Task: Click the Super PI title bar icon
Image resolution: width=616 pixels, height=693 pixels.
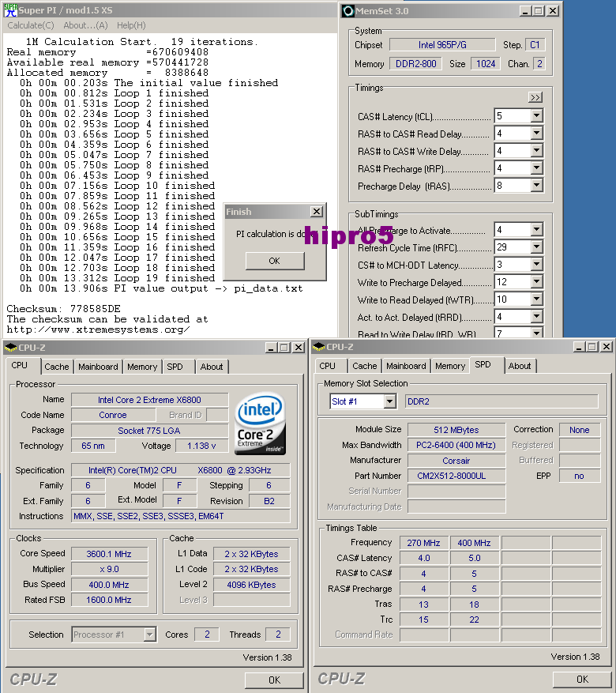Action: pos(9,9)
